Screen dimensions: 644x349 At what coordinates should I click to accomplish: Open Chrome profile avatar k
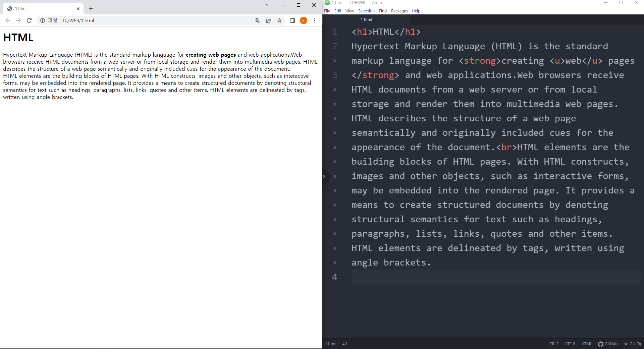tap(304, 20)
